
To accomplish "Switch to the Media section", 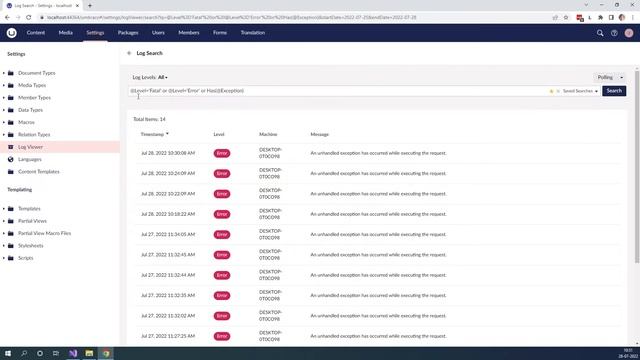I will (65, 33).
